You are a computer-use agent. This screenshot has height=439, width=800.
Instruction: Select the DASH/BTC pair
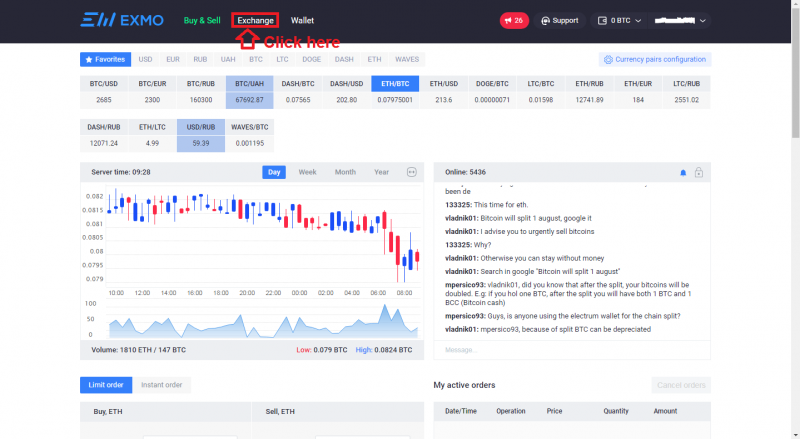click(x=298, y=92)
